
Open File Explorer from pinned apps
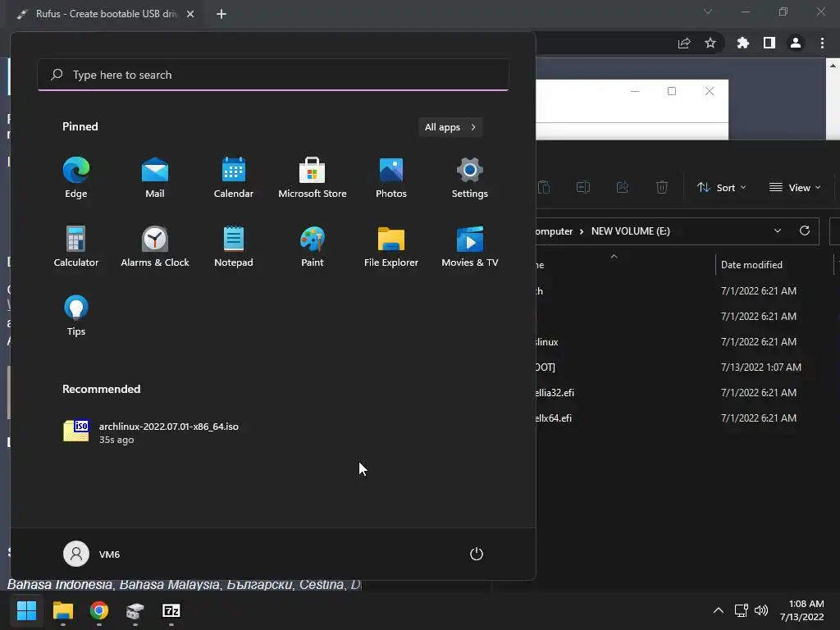[391, 246]
